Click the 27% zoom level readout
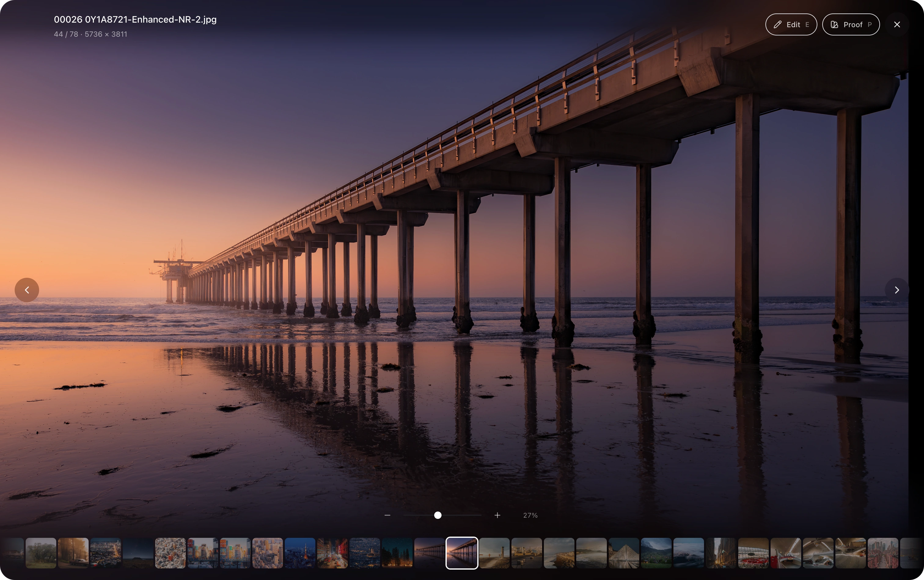Image resolution: width=924 pixels, height=580 pixels. point(530,516)
